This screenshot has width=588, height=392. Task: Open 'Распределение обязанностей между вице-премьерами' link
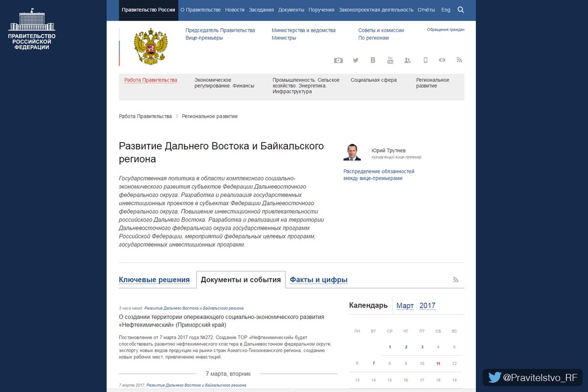tap(379, 175)
